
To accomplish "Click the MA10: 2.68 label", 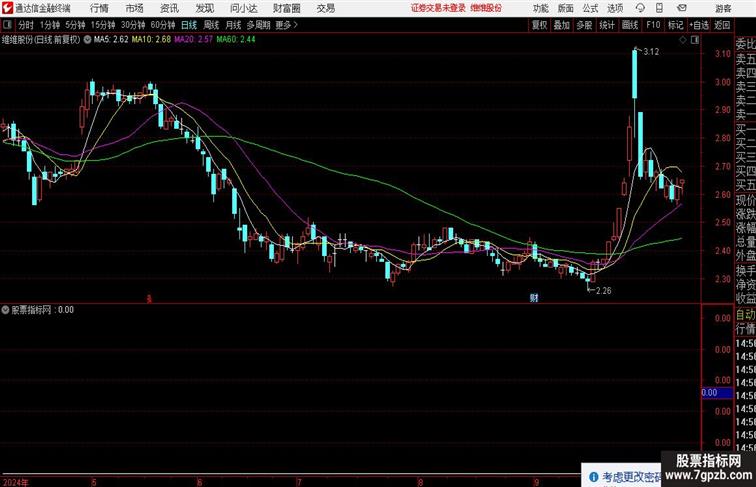I will [151, 40].
